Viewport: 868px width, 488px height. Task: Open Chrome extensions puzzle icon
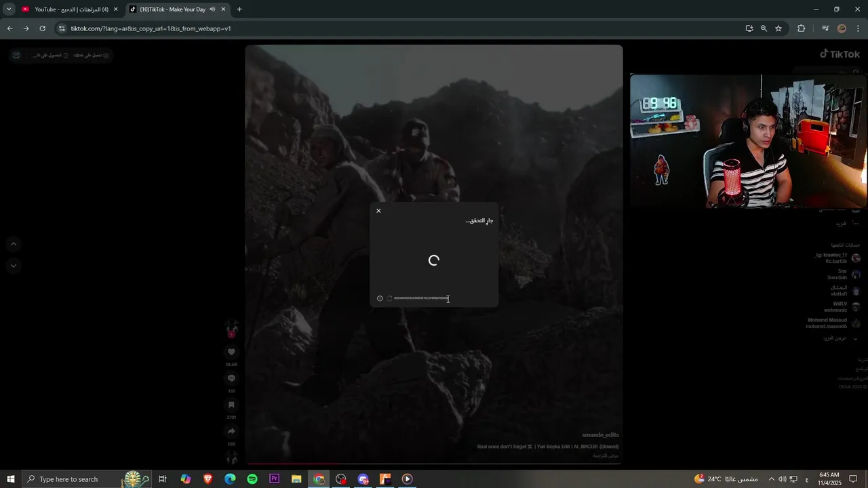coord(802,28)
